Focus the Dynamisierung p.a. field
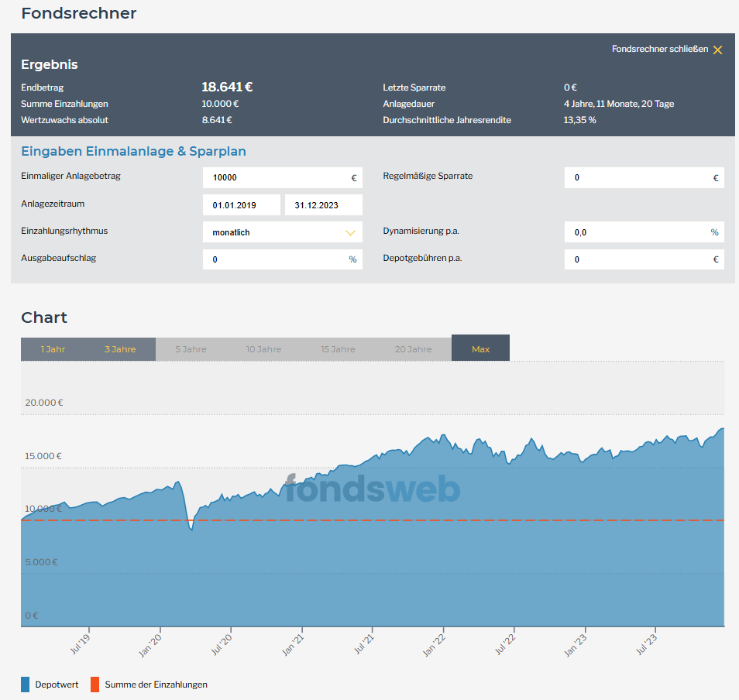 point(637,232)
